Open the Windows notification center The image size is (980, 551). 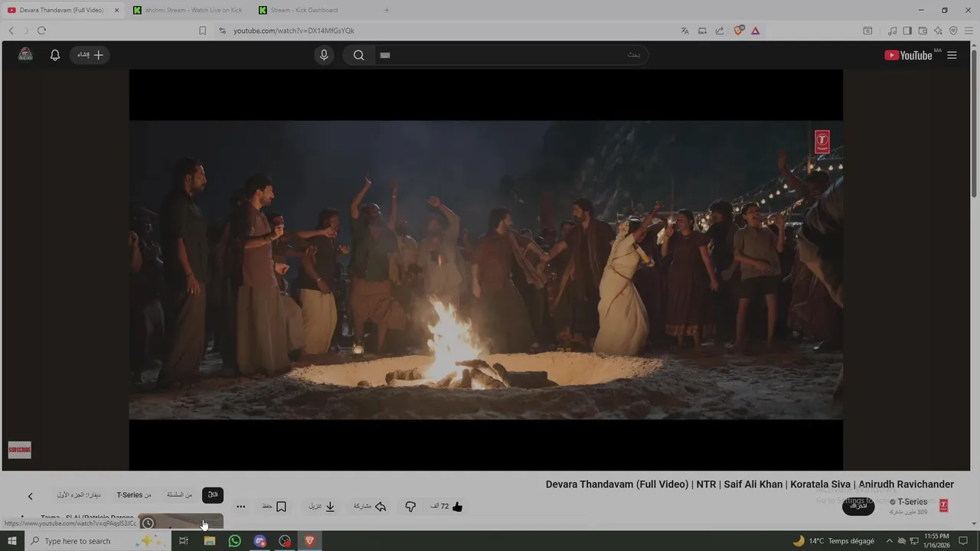click(x=964, y=541)
